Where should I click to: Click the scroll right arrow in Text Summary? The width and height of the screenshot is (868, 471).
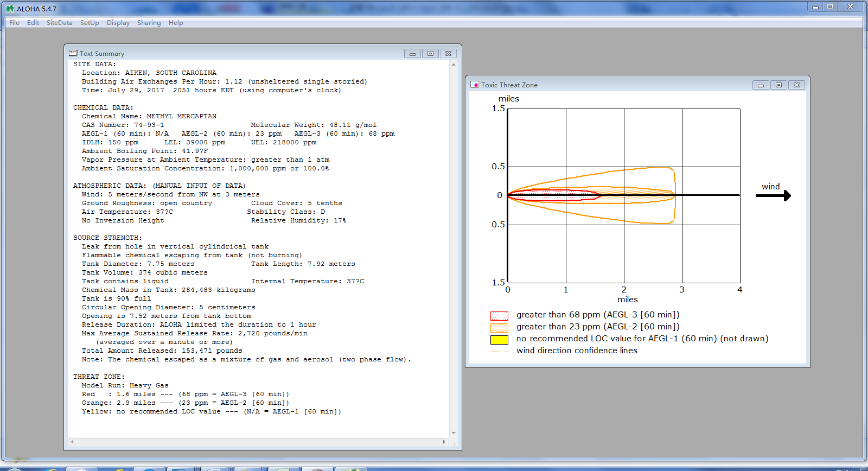[444, 442]
